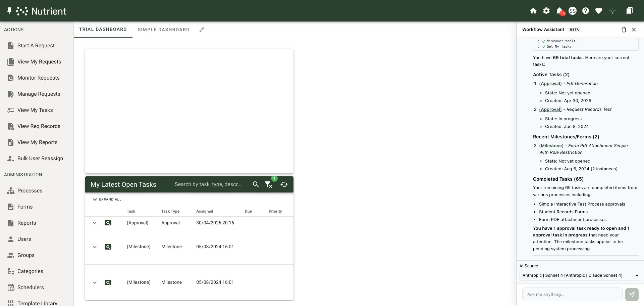Open details icon for the last (Milestone) row

108,282
